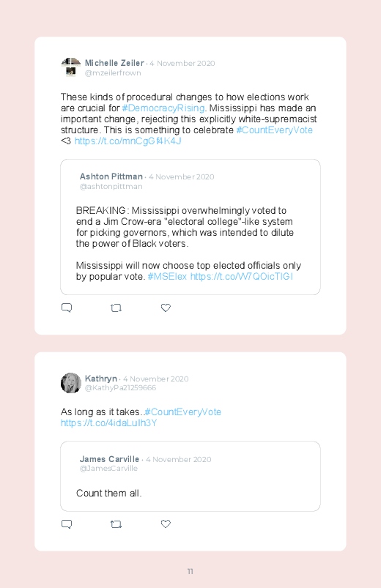Screen dimensions: 381x588
Task: Open Kathryn's profile picture
Action: (x=71, y=383)
